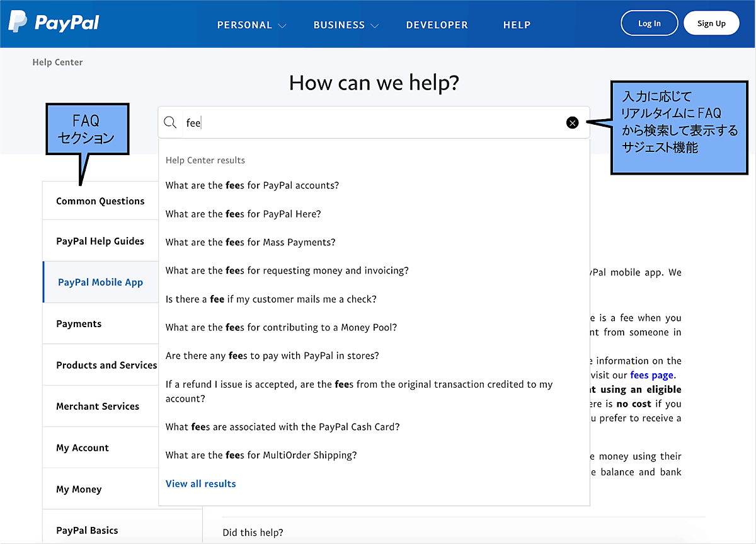
Task: Choose the Mass Payments fees suggestion
Action: point(250,242)
